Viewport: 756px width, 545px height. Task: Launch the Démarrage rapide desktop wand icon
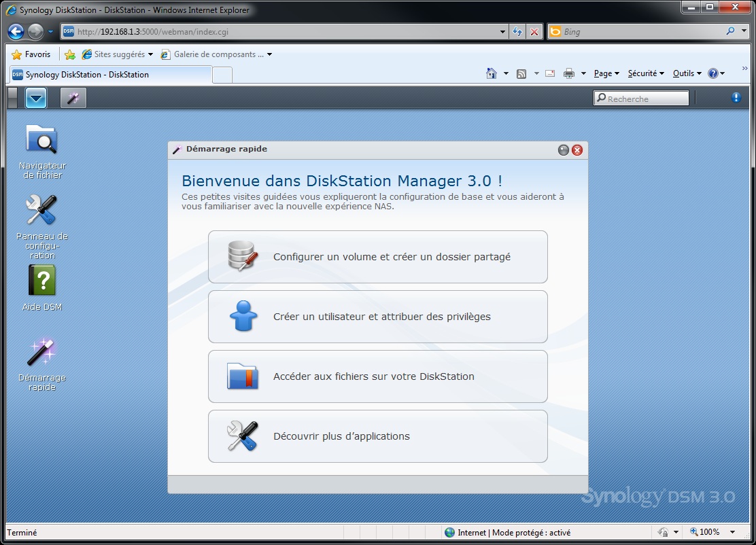coord(42,364)
